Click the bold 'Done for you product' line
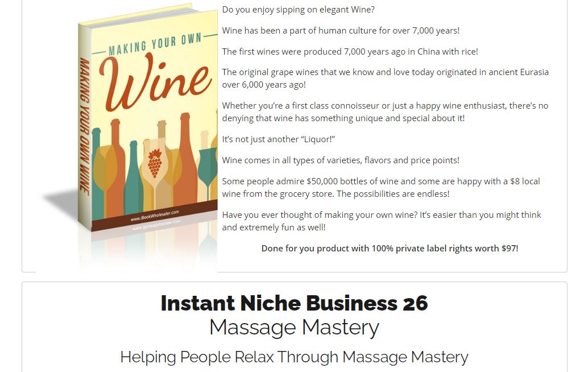The height and width of the screenshot is (372, 588). point(390,248)
